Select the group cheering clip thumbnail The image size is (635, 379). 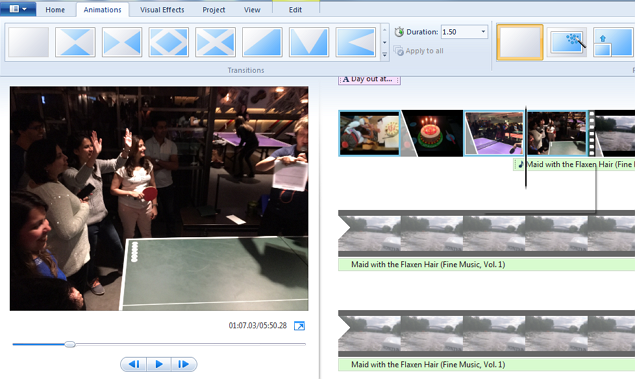[557, 134]
